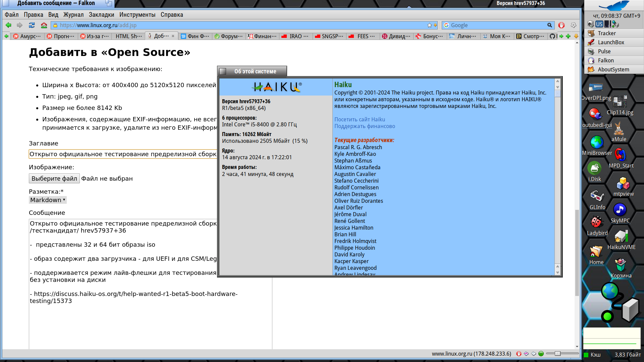Click the search magnifier icon in Google box
Screen dimensions: 644x362
tap(549, 25)
